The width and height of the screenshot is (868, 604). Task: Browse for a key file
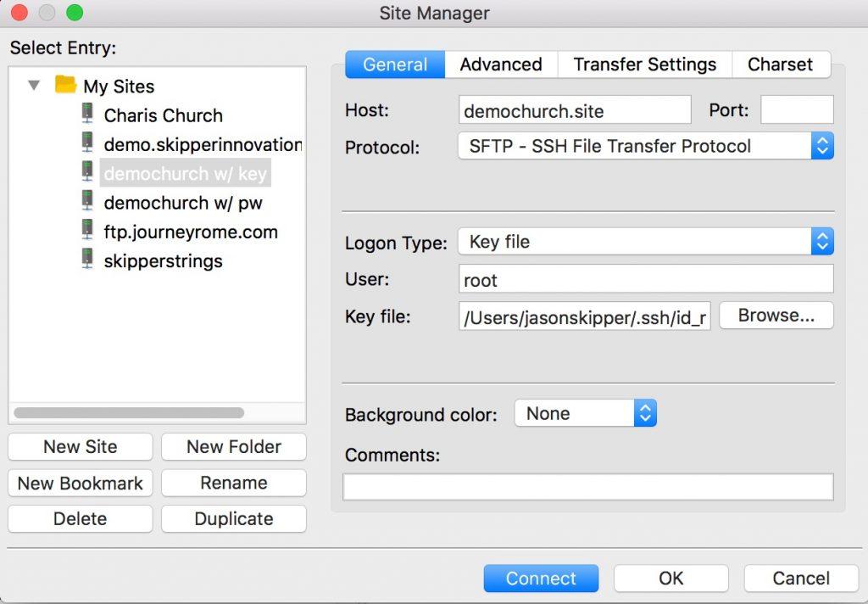(776, 316)
